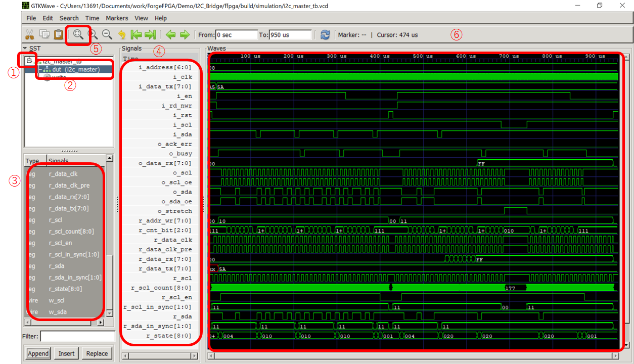Collapse the i2c_master_tb tree node
The image size is (634, 364).
coord(29,61)
